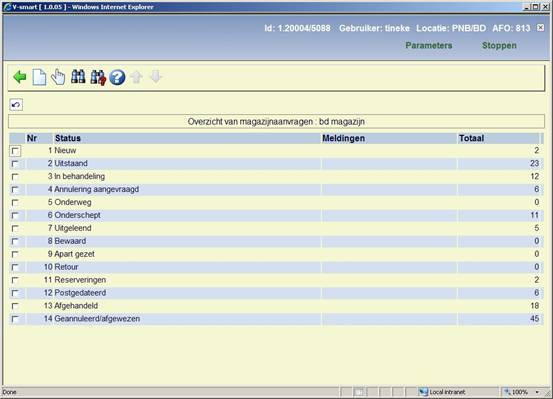Click the pointing hand select icon
553x399 pixels.
pos(58,77)
